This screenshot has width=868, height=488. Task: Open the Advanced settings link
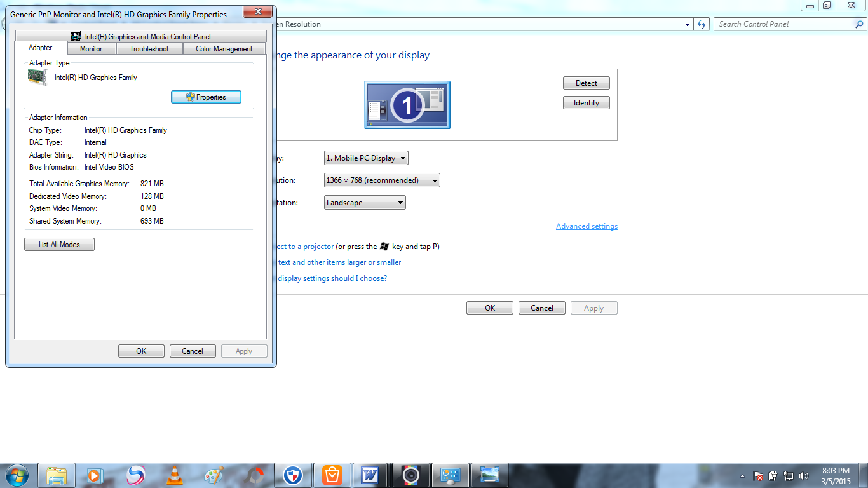pyautogui.click(x=587, y=226)
